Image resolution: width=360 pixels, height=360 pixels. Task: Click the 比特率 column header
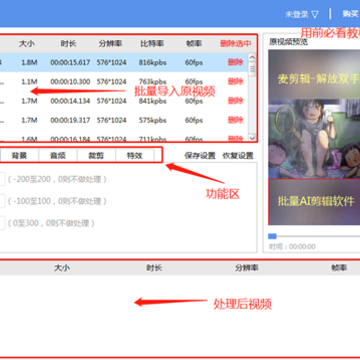click(152, 44)
